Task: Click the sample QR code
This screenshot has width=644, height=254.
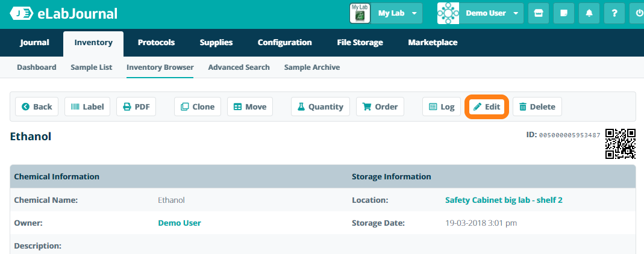Action: 621,144
